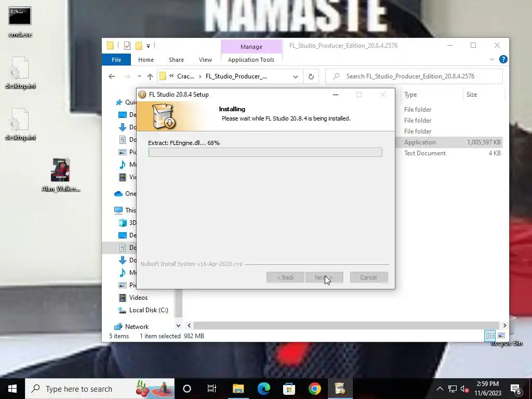Open network status tray icon
532x399 pixels.
[x=453, y=389]
